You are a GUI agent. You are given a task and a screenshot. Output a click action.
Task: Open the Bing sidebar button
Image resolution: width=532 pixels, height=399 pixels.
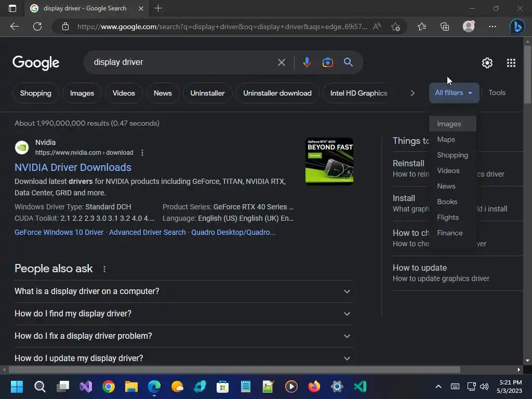517,26
